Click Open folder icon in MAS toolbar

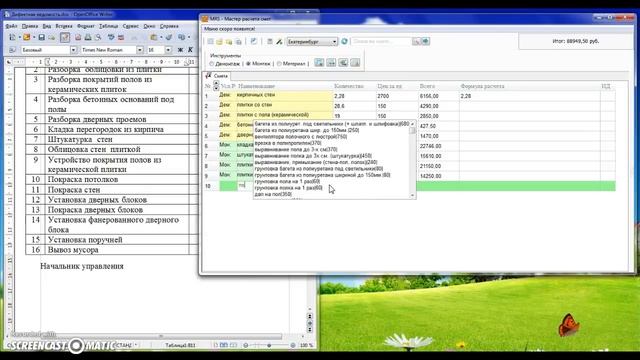220,42
